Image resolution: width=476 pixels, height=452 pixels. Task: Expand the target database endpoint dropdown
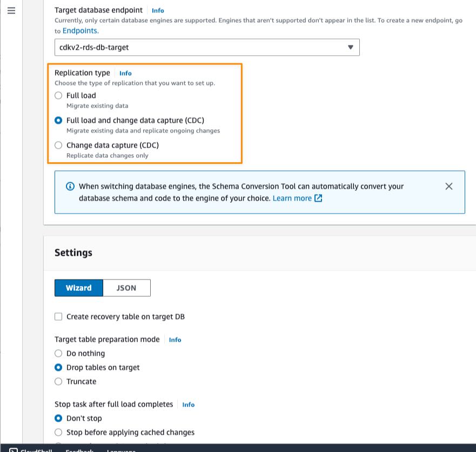pyautogui.click(x=207, y=48)
